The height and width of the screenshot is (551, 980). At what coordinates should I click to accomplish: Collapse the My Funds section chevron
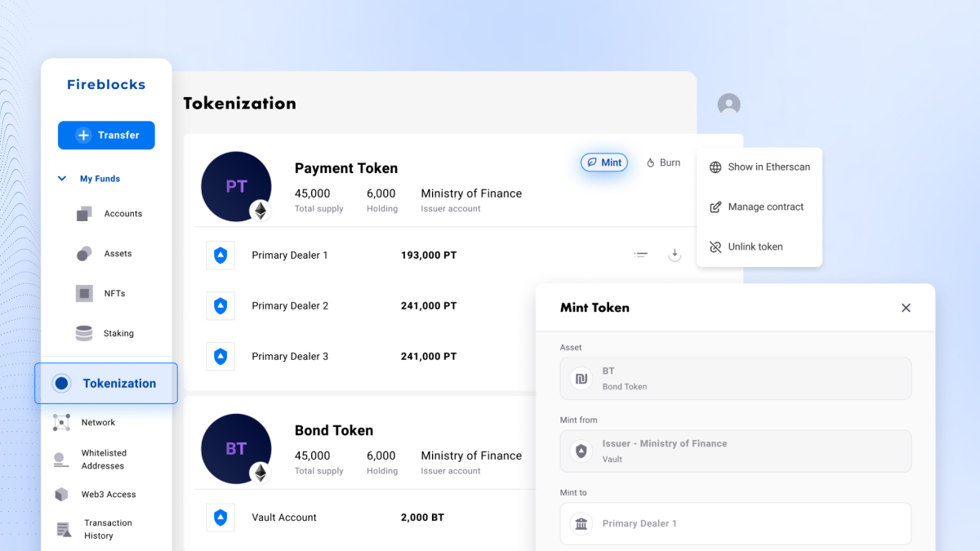pyautogui.click(x=62, y=178)
